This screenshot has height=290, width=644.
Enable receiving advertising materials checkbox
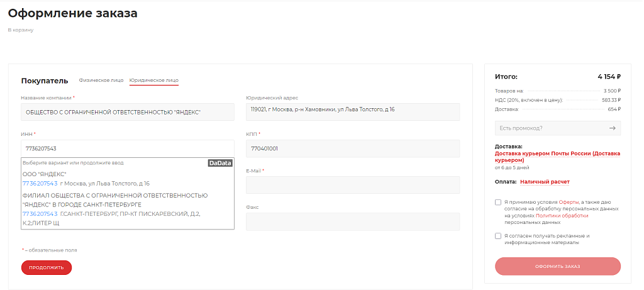point(498,236)
